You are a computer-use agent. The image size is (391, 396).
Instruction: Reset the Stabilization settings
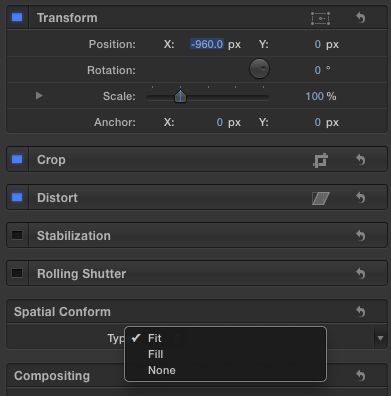(x=360, y=236)
